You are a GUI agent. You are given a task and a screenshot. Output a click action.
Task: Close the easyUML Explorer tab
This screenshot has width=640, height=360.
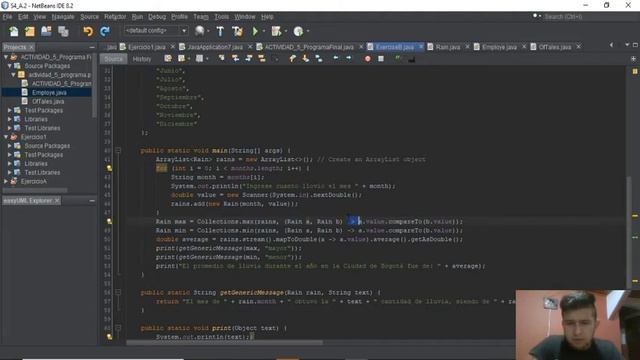[57, 200]
